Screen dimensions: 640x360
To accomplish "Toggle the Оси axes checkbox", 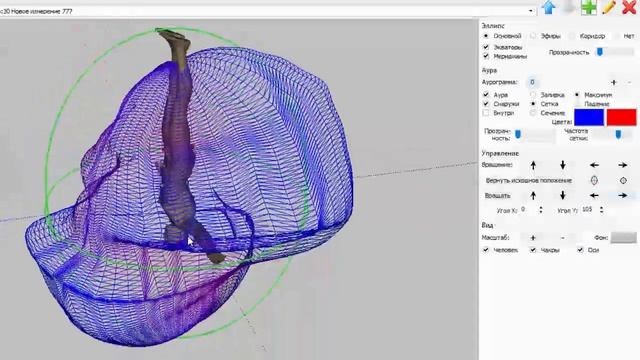I will (580, 249).
